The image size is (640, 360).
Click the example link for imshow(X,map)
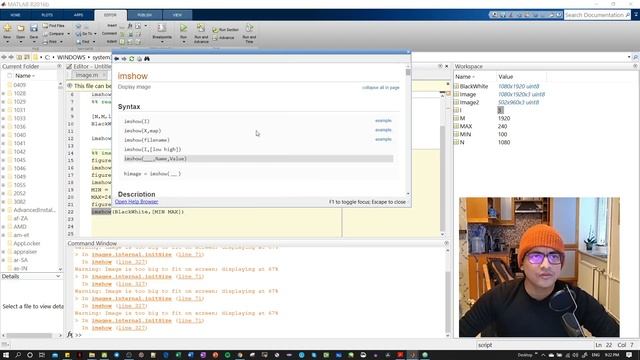383,130
